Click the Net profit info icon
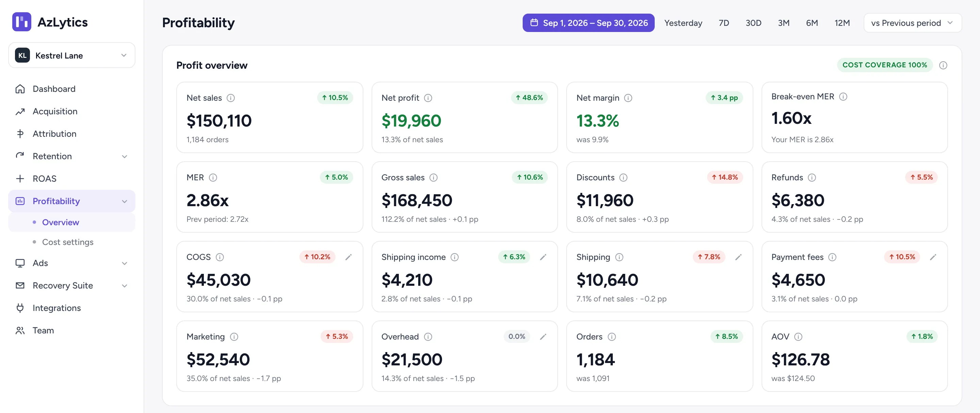 pos(428,98)
